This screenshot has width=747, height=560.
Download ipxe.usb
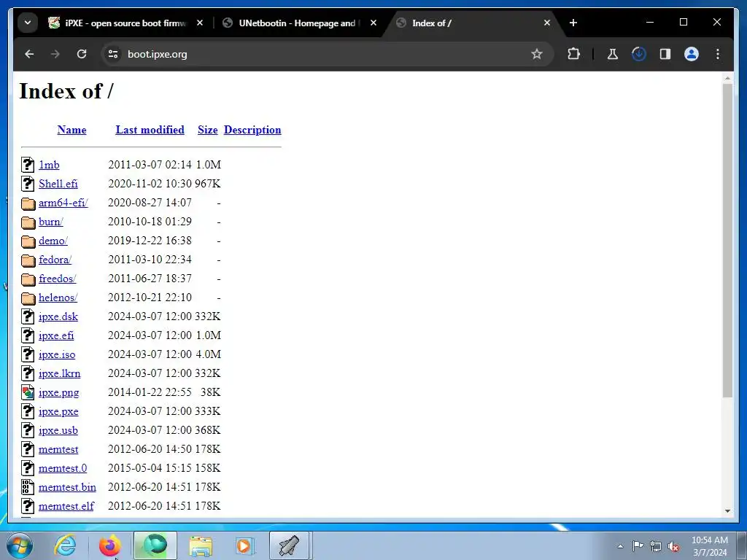click(58, 430)
